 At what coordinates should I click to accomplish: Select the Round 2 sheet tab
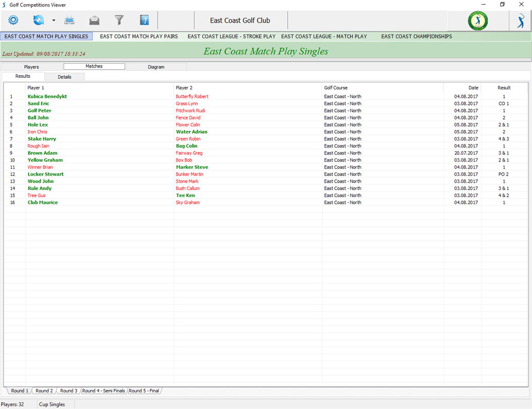[44, 391]
